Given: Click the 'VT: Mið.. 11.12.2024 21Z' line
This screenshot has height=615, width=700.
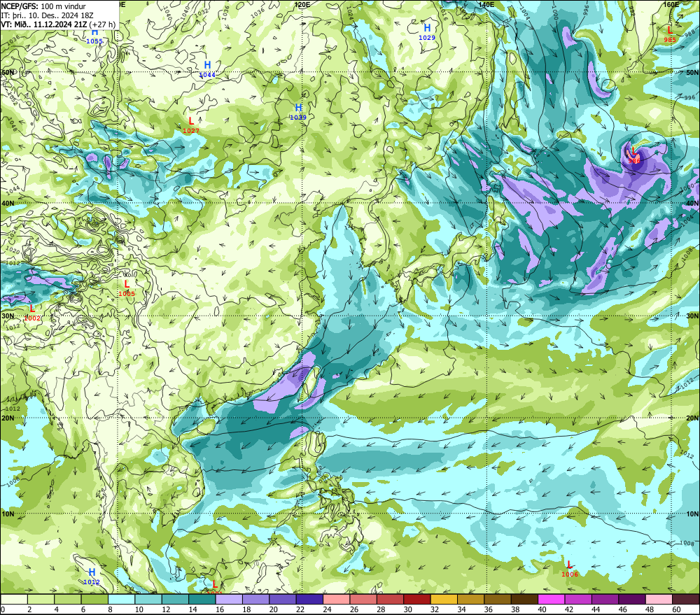Looking at the screenshot, I should [43, 24].
